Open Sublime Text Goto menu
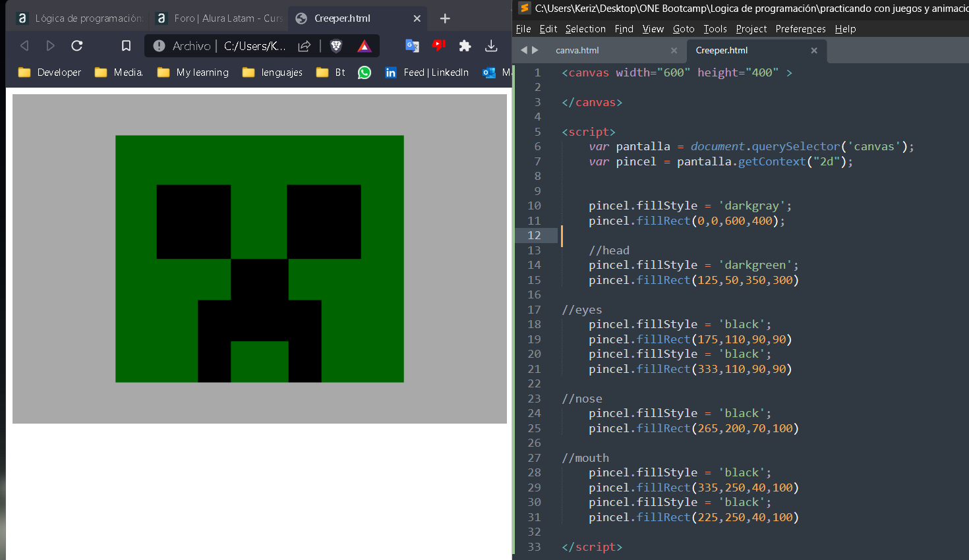Screen dimensions: 969x560 pyautogui.click(x=684, y=29)
